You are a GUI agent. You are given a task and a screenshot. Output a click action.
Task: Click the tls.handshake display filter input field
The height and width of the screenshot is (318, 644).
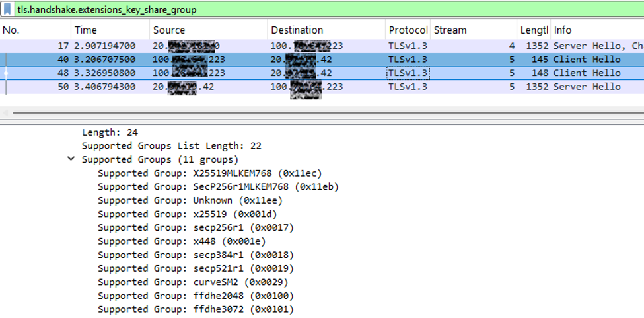[328, 9]
